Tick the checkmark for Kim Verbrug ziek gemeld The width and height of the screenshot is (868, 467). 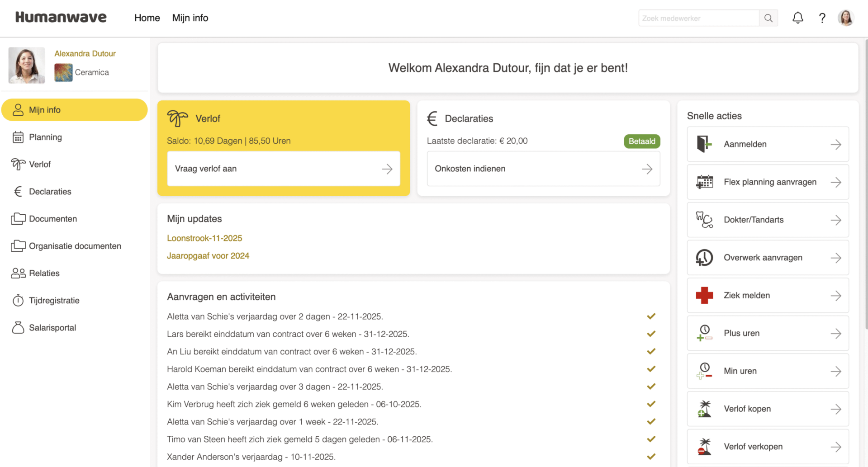coord(651,404)
